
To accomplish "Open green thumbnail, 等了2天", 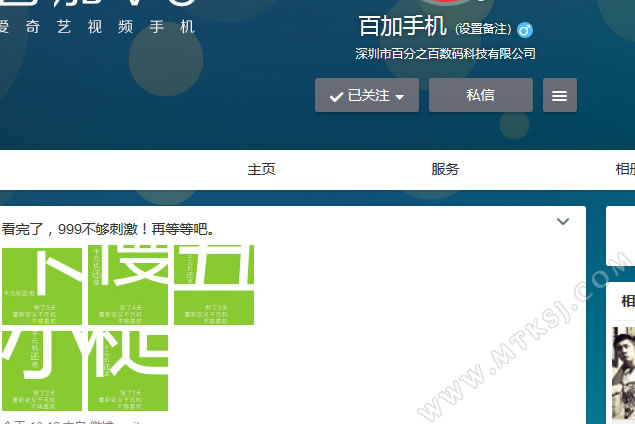I will tap(42, 371).
